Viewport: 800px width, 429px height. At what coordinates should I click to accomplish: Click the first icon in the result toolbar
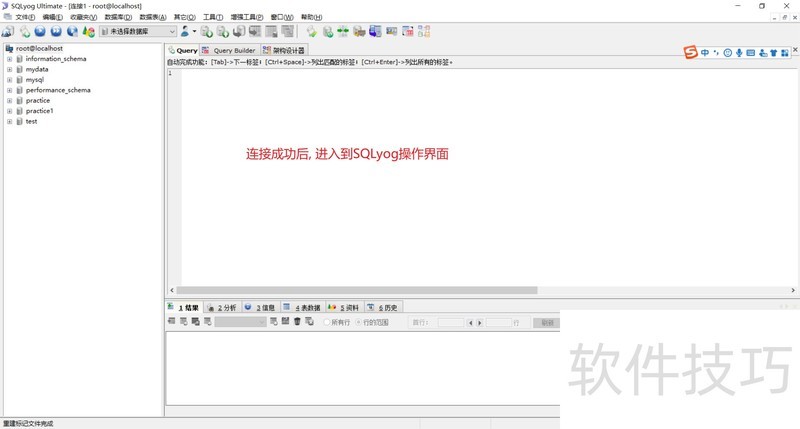[x=171, y=321]
